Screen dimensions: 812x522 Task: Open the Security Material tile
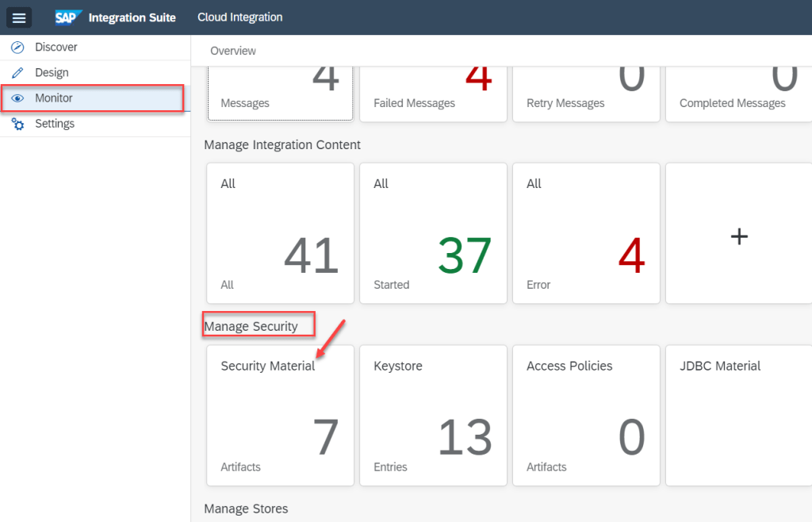[280, 415]
